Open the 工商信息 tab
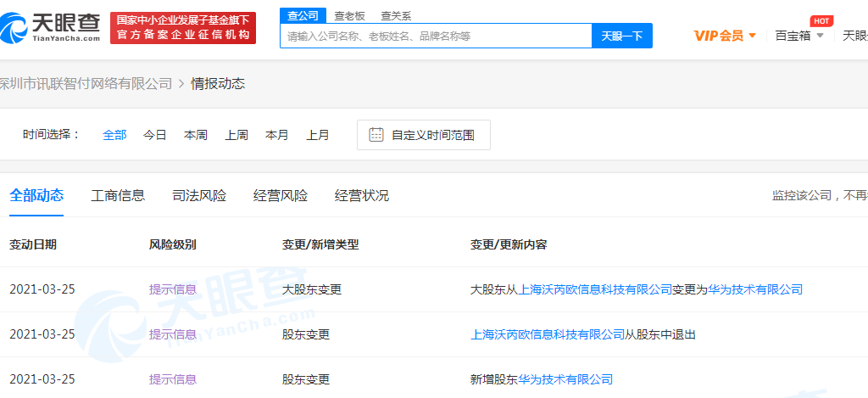 point(118,195)
